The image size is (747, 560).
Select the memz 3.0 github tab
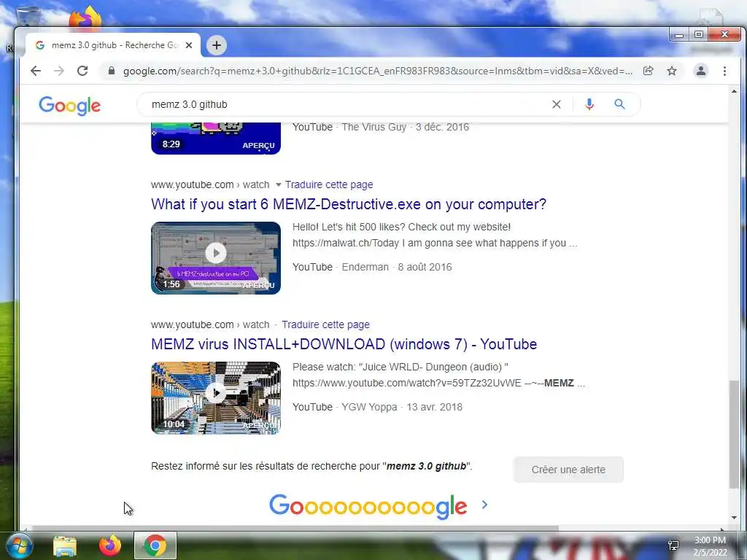(x=113, y=45)
